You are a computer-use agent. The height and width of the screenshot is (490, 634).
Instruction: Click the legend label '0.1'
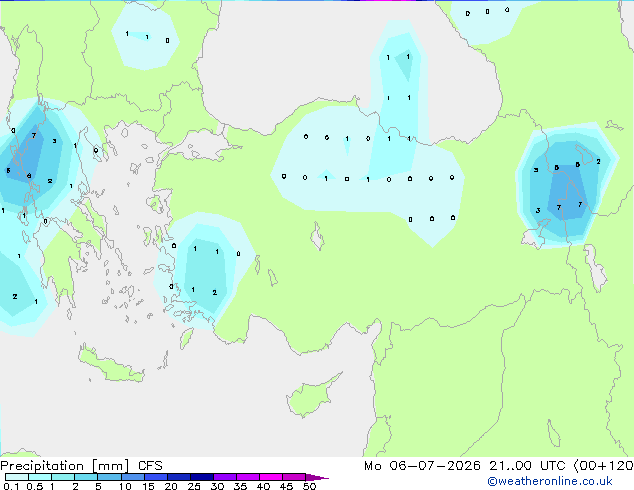coord(11,486)
